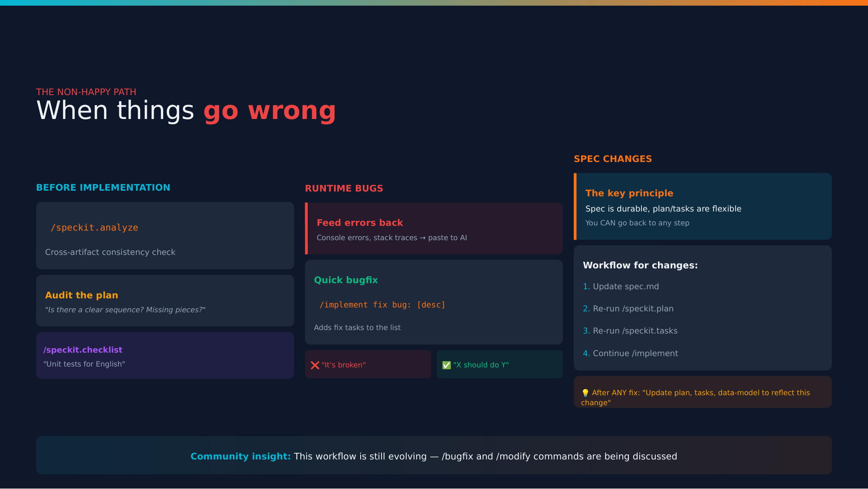Image resolution: width=868 pixels, height=489 pixels.
Task: Select the /speckit.analyze command
Action: [x=95, y=227]
